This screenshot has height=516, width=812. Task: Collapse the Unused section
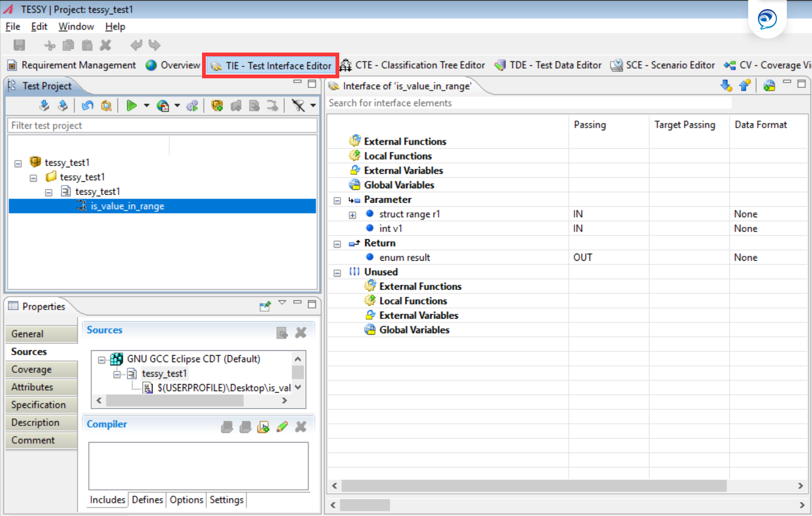point(337,273)
